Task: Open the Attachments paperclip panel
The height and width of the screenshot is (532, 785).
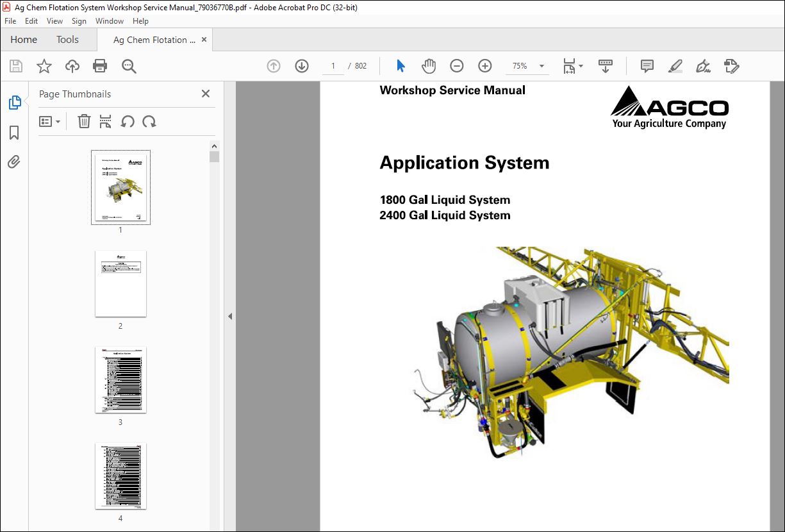Action: coord(14,162)
